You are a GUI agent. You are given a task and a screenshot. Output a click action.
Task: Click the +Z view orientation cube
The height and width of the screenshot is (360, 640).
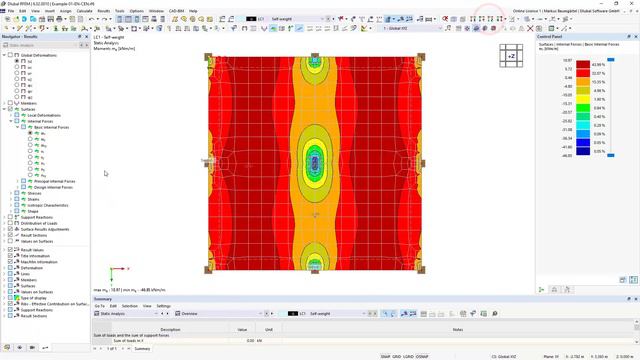pos(511,56)
